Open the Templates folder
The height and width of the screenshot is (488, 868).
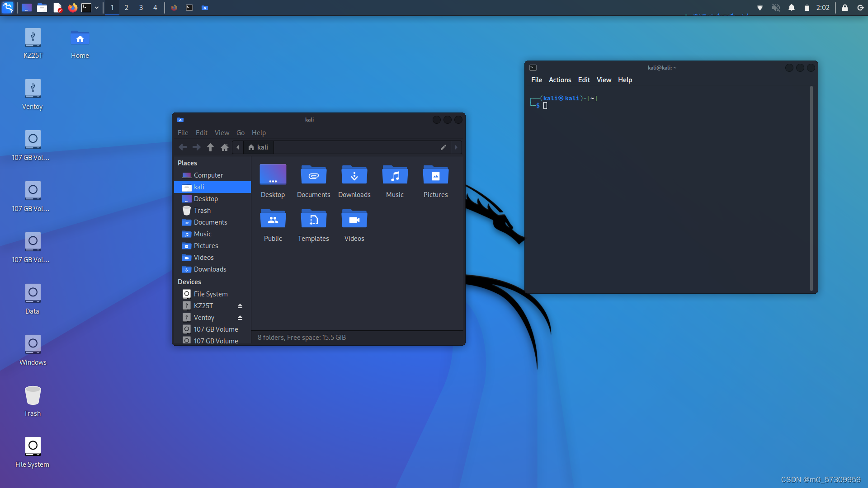coord(313,220)
